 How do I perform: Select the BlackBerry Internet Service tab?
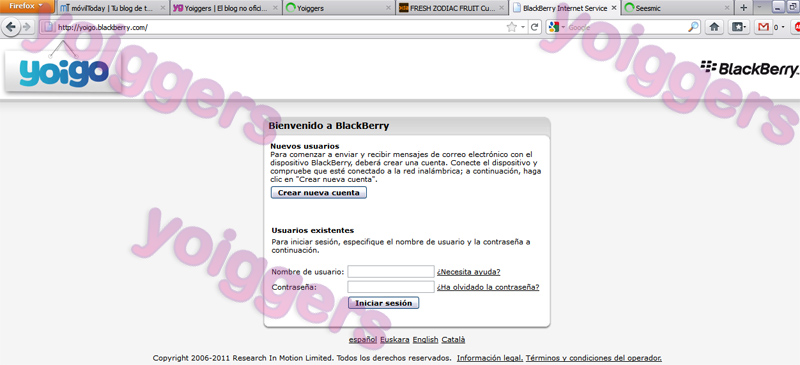(x=565, y=8)
